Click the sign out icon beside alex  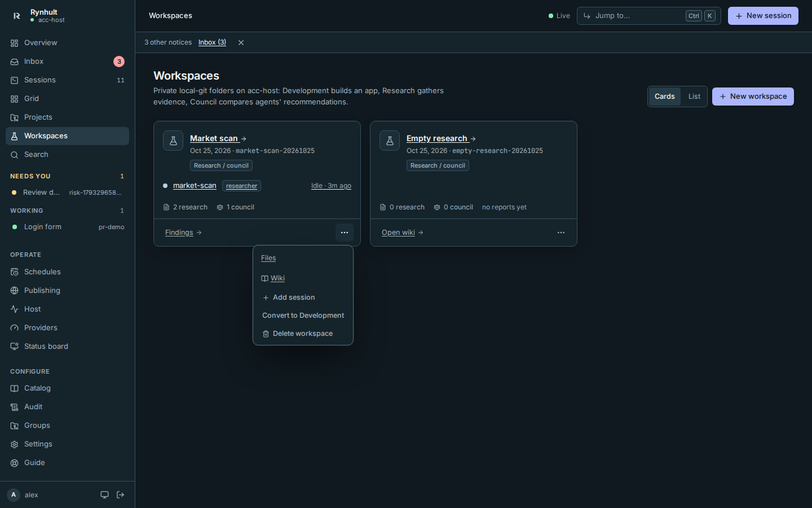click(120, 495)
